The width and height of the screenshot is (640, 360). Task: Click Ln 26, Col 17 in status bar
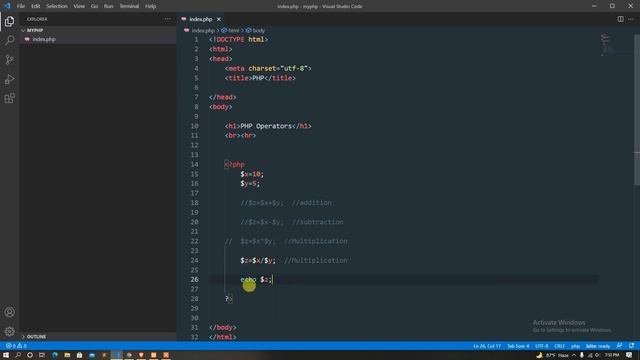(487, 346)
